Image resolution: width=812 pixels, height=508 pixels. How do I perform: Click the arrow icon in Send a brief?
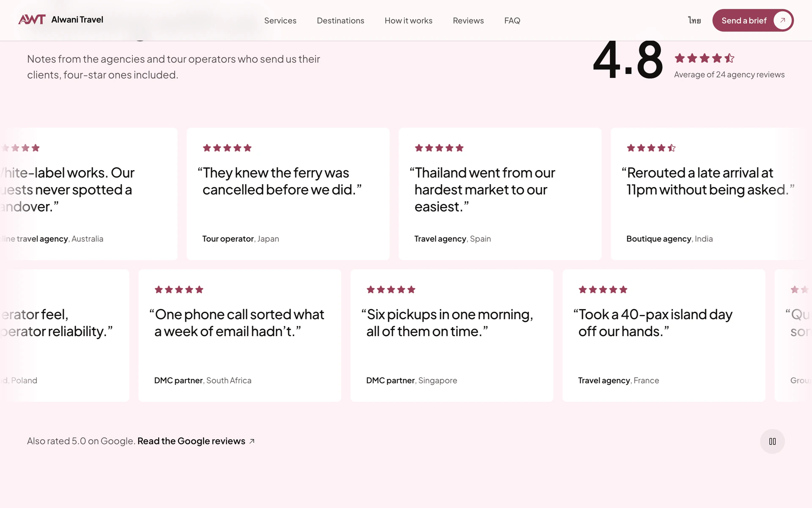tap(782, 20)
